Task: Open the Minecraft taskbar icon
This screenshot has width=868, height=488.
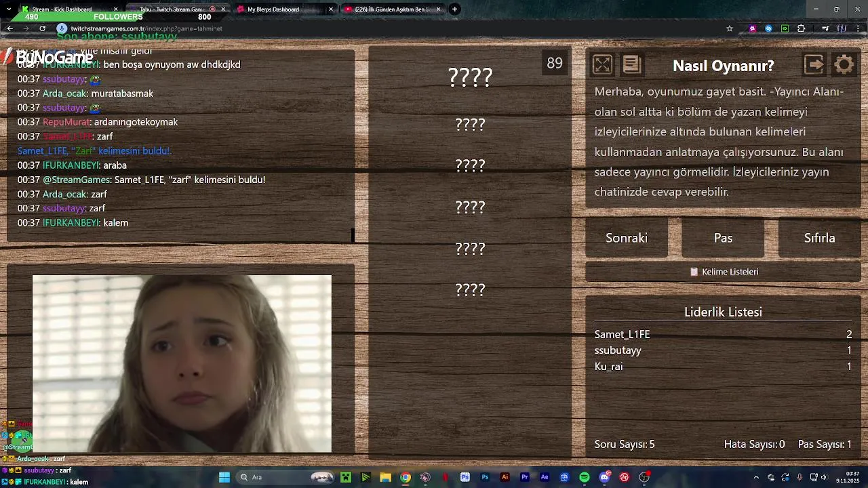Action: (x=346, y=477)
